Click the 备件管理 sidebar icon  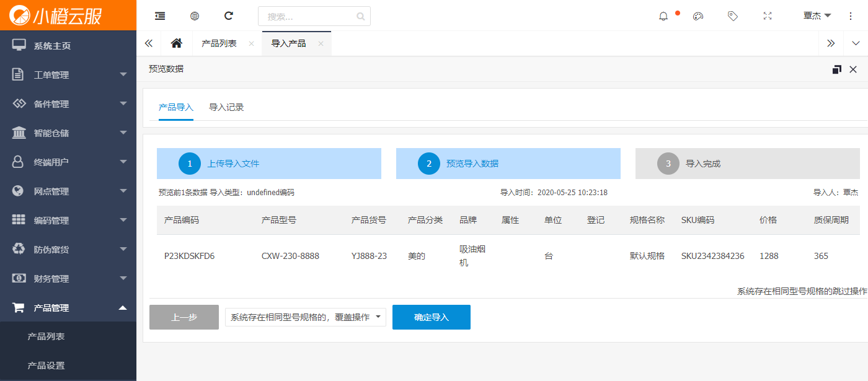click(19, 103)
